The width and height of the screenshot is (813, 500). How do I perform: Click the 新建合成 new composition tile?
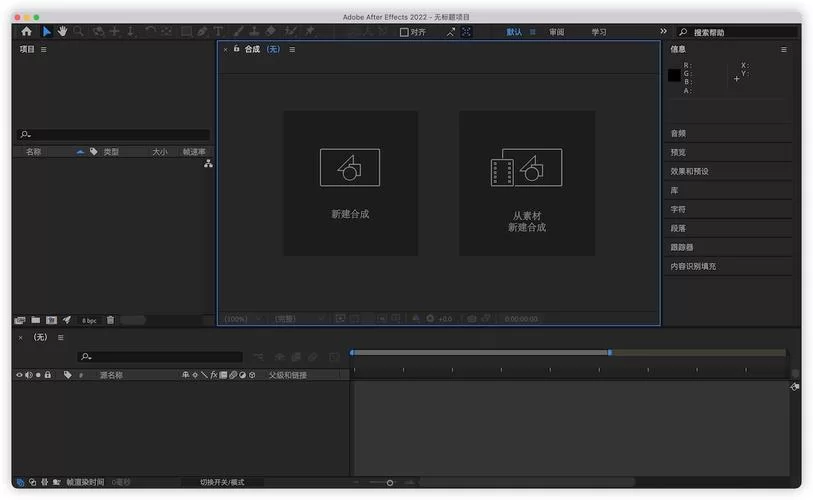(x=350, y=183)
